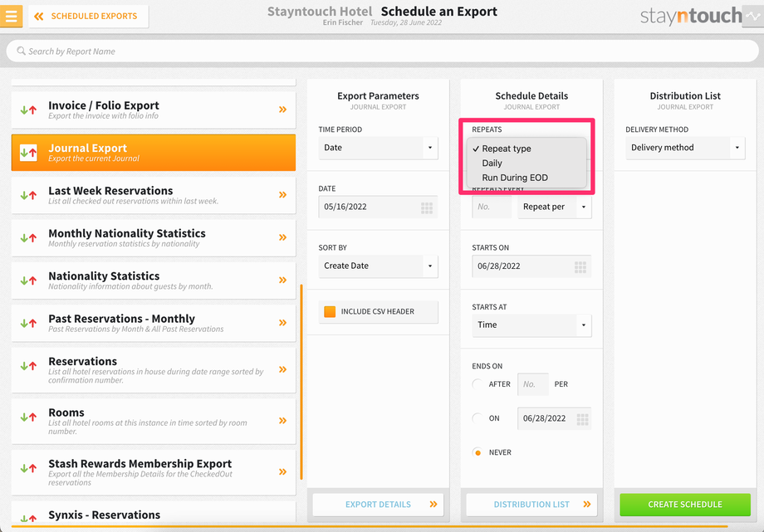
Task: Open Nationality Statistics chevron
Action: pos(282,281)
